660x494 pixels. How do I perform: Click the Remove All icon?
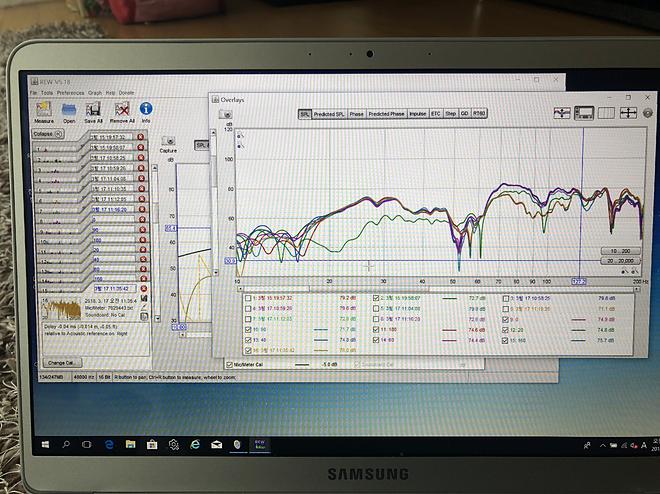point(122,110)
